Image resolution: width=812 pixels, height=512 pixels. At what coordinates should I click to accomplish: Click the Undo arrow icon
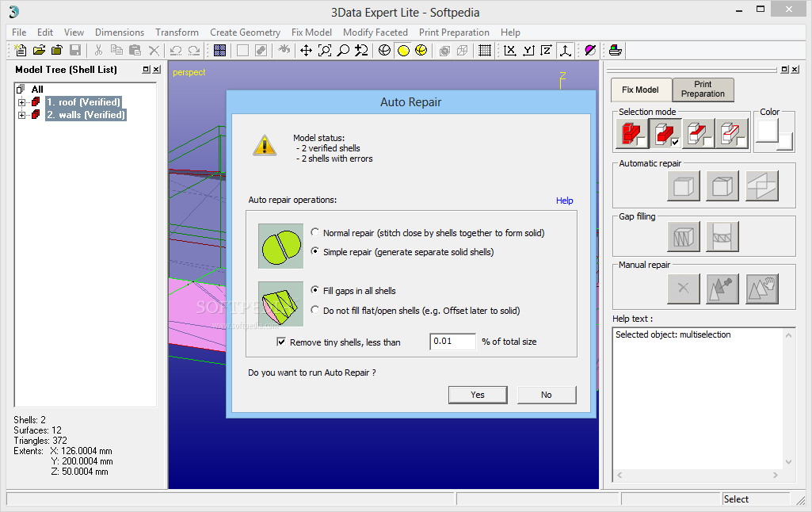(x=176, y=50)
